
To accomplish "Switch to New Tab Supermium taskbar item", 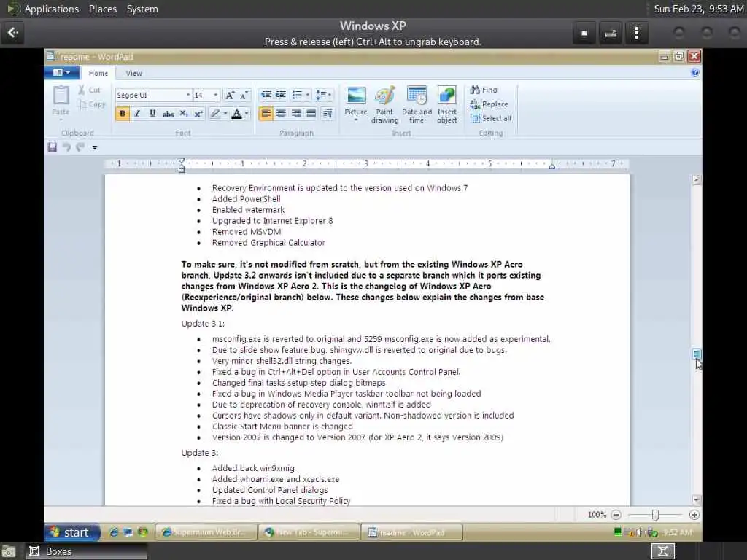I will [x=309, y=532].
